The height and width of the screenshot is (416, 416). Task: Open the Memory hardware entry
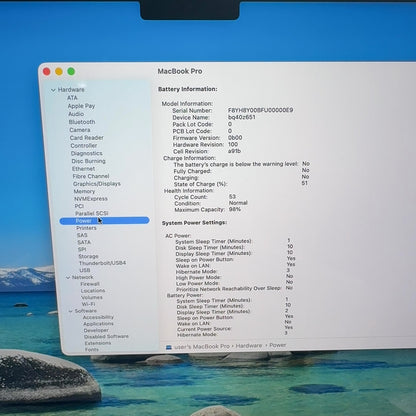(84, 191)
